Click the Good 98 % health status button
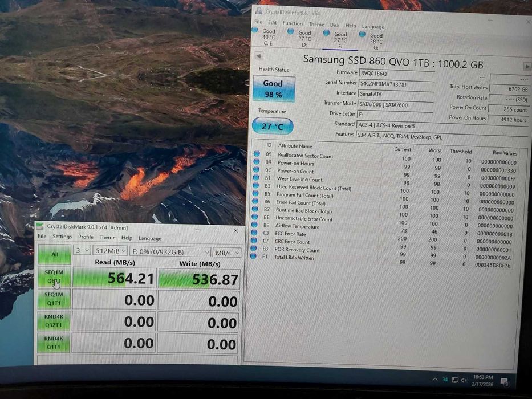 point(274,89)
